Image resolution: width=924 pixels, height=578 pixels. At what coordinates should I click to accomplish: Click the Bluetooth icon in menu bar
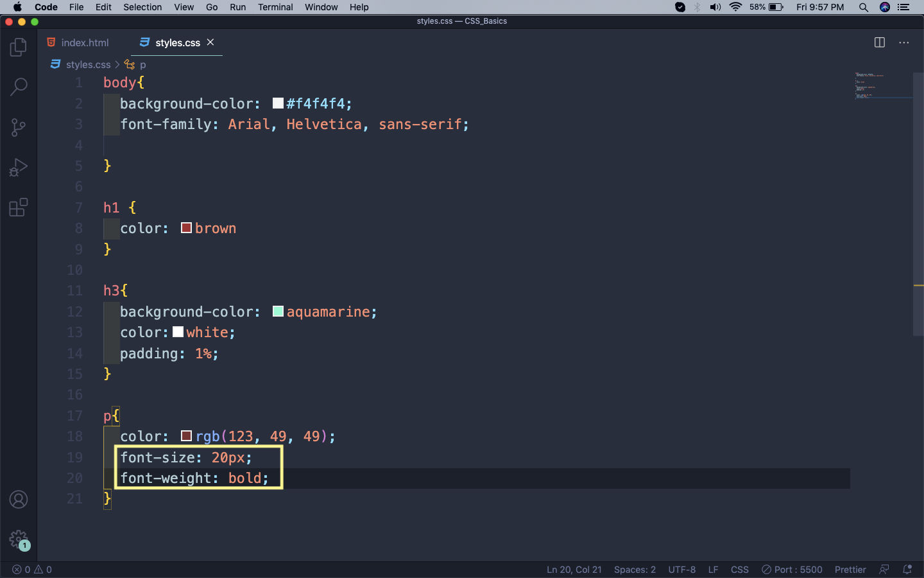[697, 7]
